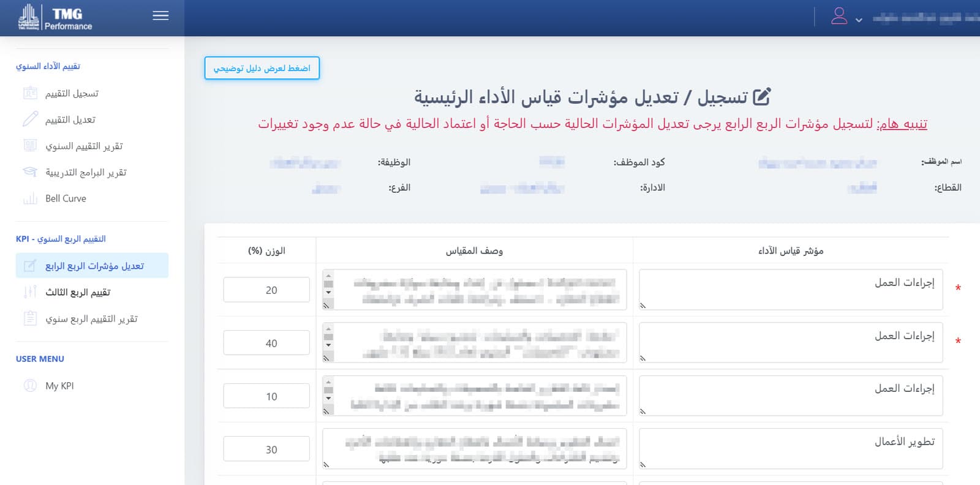Toggle the hamburger sidebar menu icon
The width and height of the screenshot is (980, 485).
click(160, 16)
